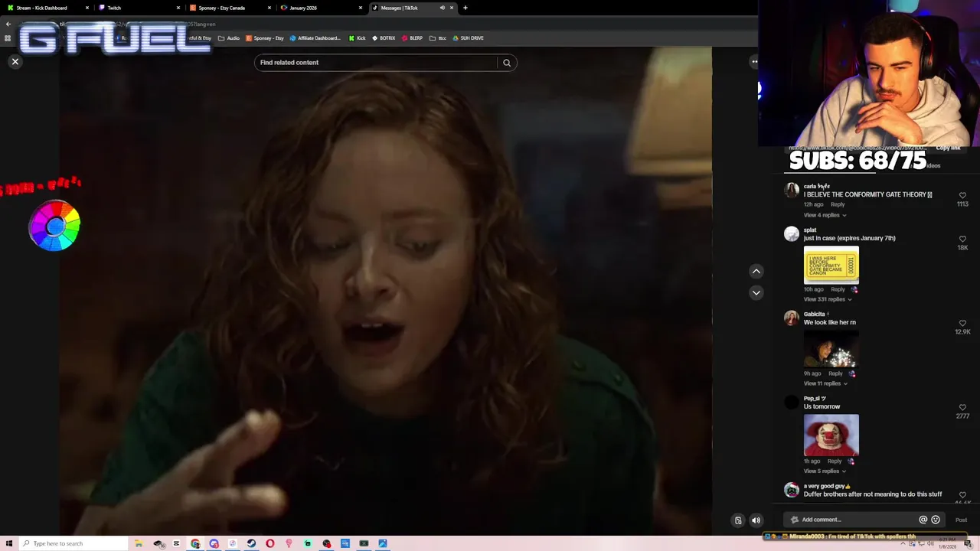The width and height of the screenshot is (980, 551).
Task: Toggle the auto-scroll icon beside the volume
Action: (x=738, y=520)
